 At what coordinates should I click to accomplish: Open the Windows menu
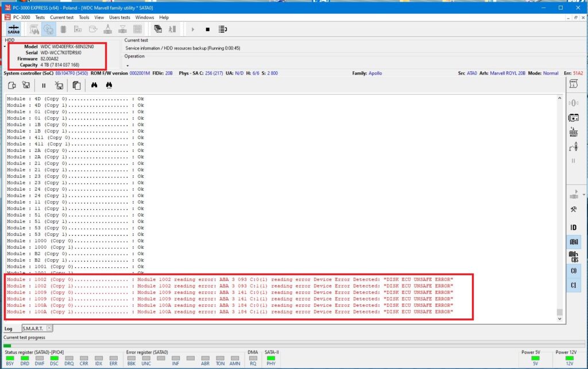[x=144, y=17]
